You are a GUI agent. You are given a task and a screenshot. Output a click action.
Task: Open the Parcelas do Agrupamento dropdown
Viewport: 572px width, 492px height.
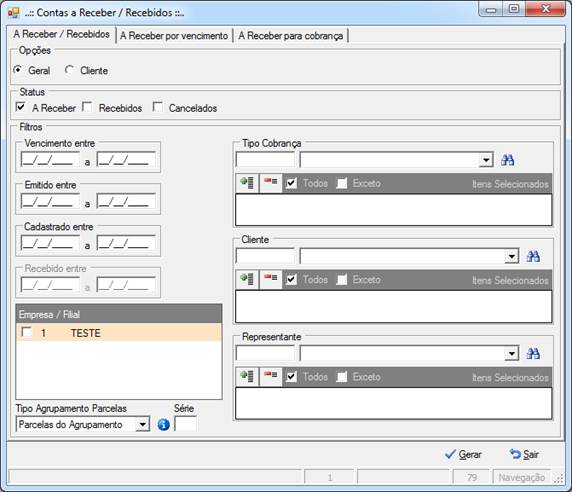143,425
